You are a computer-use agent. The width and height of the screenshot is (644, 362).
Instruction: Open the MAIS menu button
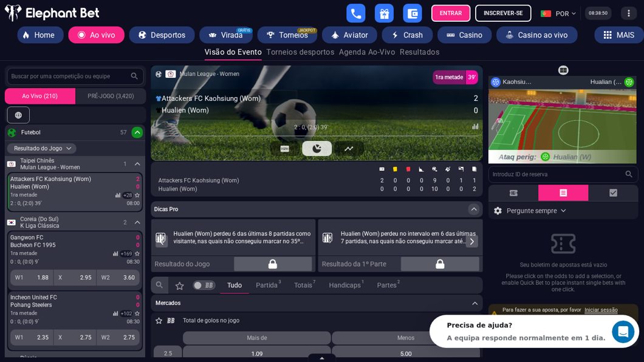tap(618, 35)
